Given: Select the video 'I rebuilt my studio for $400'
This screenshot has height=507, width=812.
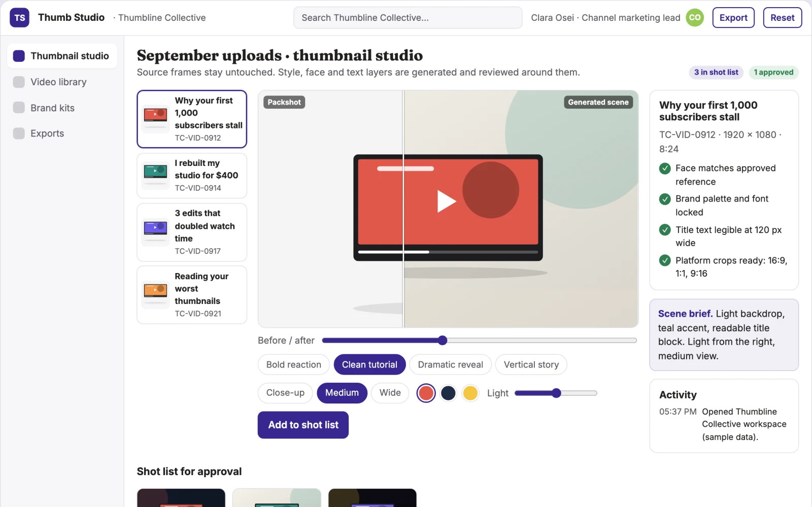Looking at the screenshot, I should [192, 176].
